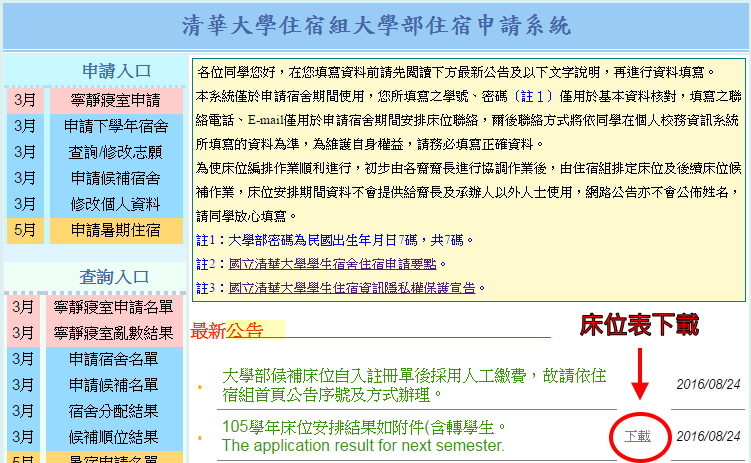Click 3月 label beside 寧靜寢室申請

click(x=25, y=101)
